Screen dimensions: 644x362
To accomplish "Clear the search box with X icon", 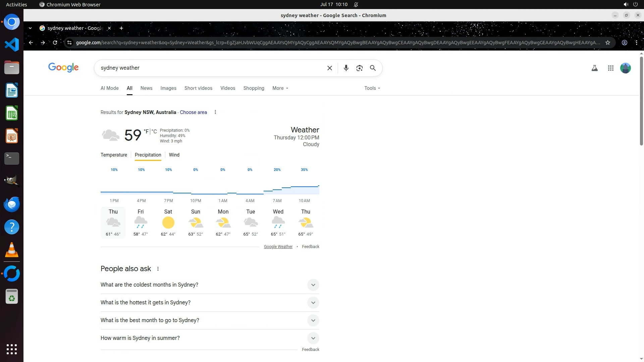I will coord(329,68).
